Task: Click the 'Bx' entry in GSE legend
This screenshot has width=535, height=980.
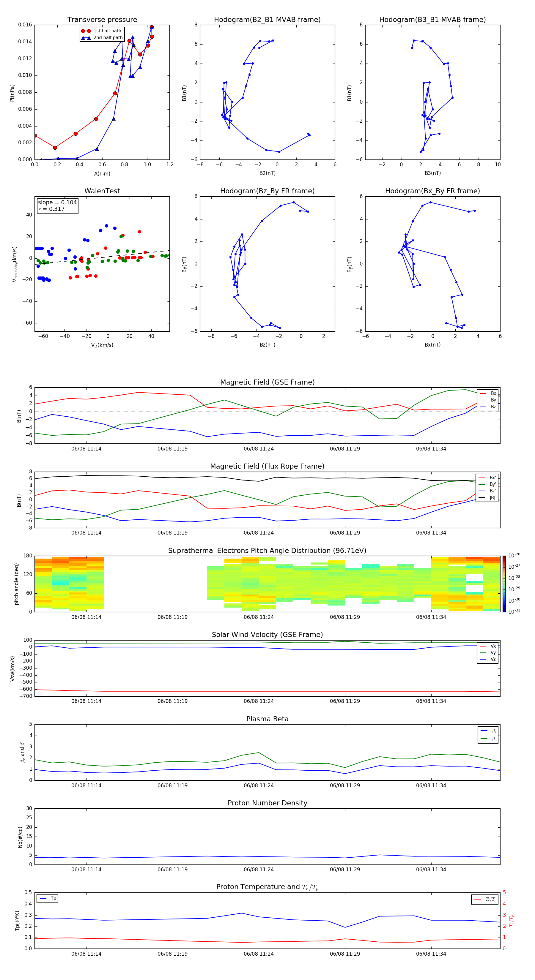Action: [488, 393]
